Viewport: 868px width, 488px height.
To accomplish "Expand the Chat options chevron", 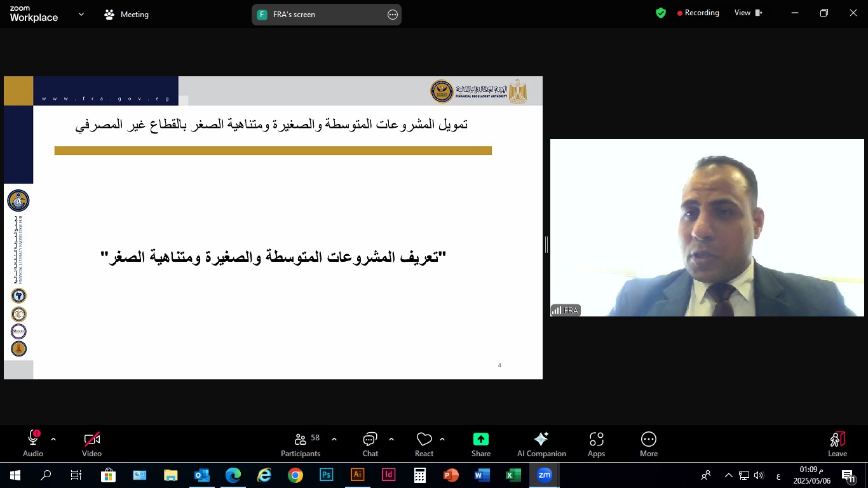I will tap(391, 439).
